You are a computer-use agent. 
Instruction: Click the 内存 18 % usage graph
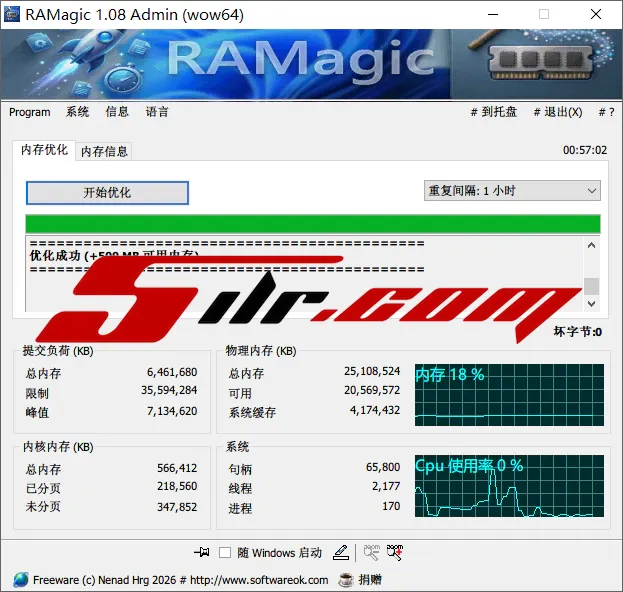click(509, 395)
